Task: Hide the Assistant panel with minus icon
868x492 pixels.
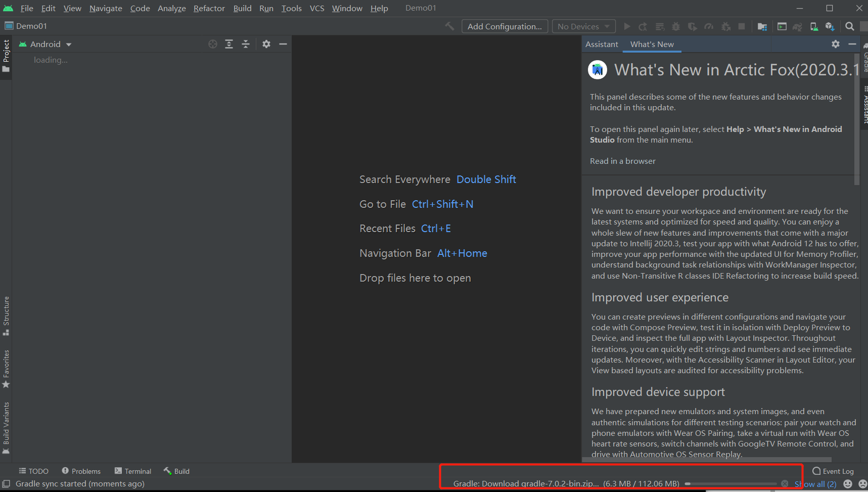Action: pos(852,44)
